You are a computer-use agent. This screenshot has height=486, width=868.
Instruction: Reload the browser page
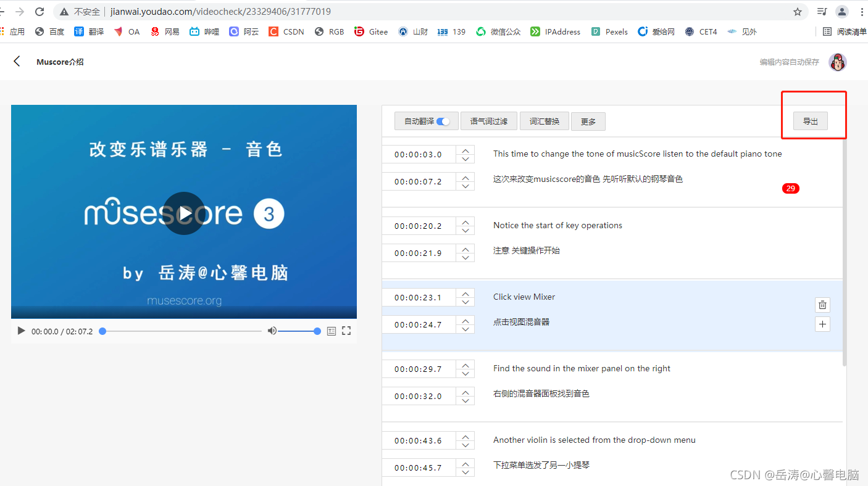click(40, 12)
